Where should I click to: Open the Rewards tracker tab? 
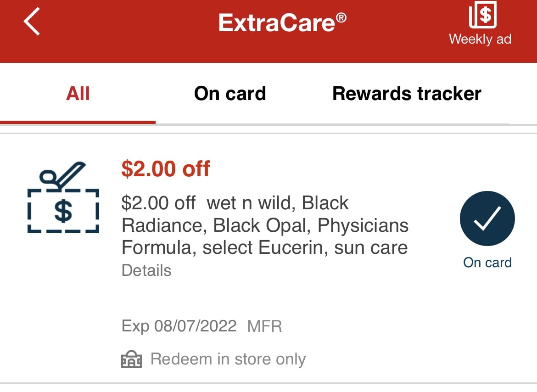tap(407, 94)
